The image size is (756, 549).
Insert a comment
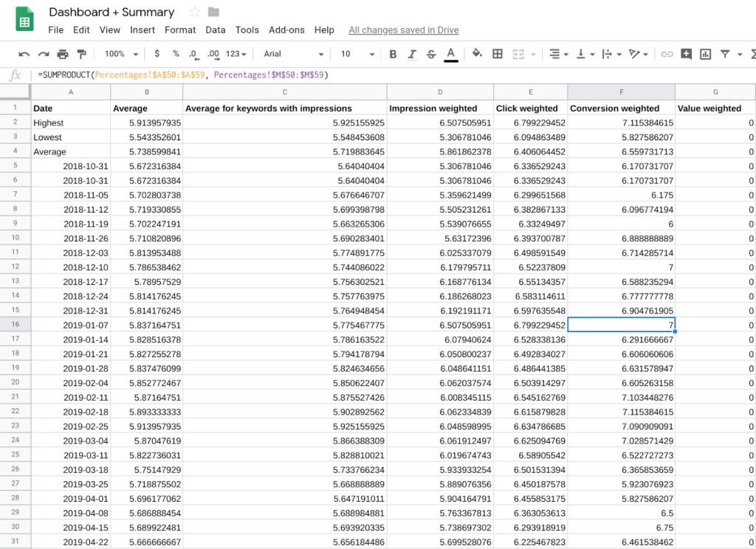(x=686, y=54)
